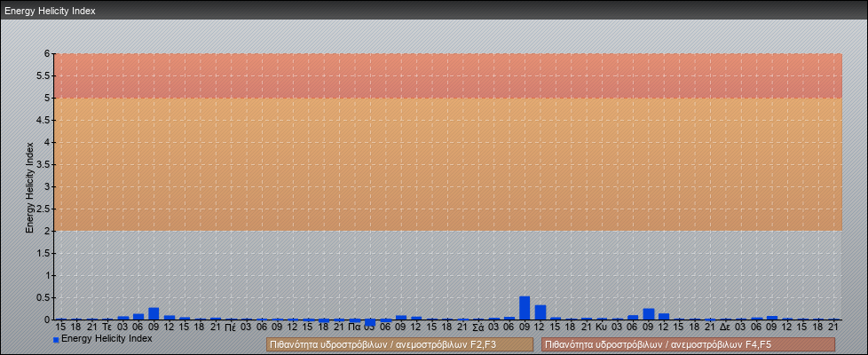
Task: Click the y-axis value 6 label
Action: click(x=49, y=53)
